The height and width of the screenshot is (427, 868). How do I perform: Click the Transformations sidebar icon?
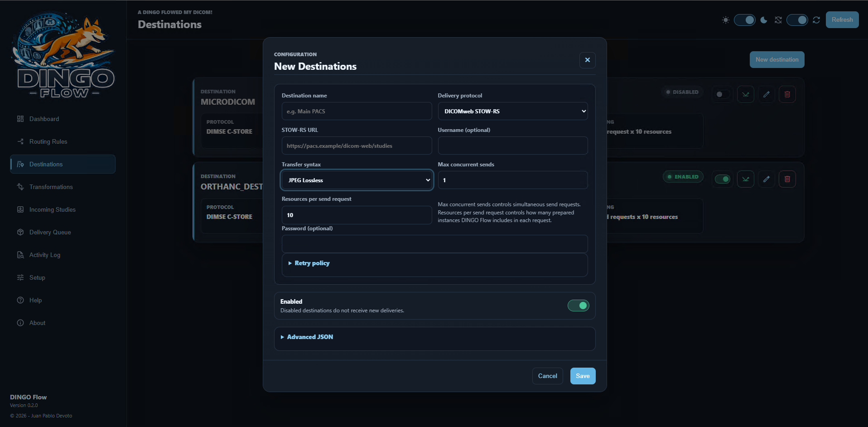(20, 187)
